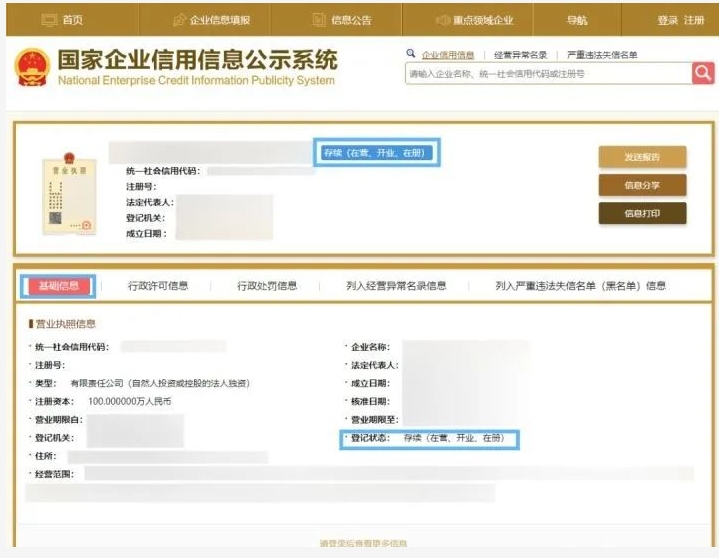Click the blue 存续(在营、开业、在册) status badge
Viewport: 719px width, 558px height.
[376, 153]
